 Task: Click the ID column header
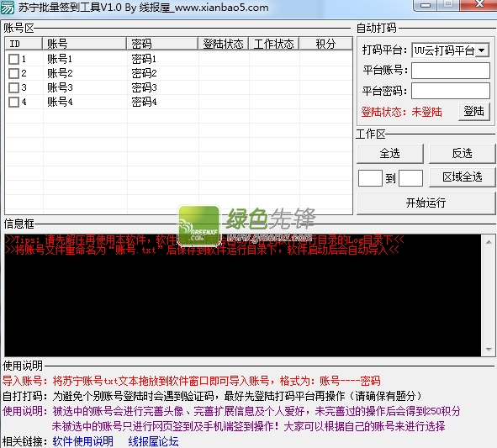[x=24, y=44]
